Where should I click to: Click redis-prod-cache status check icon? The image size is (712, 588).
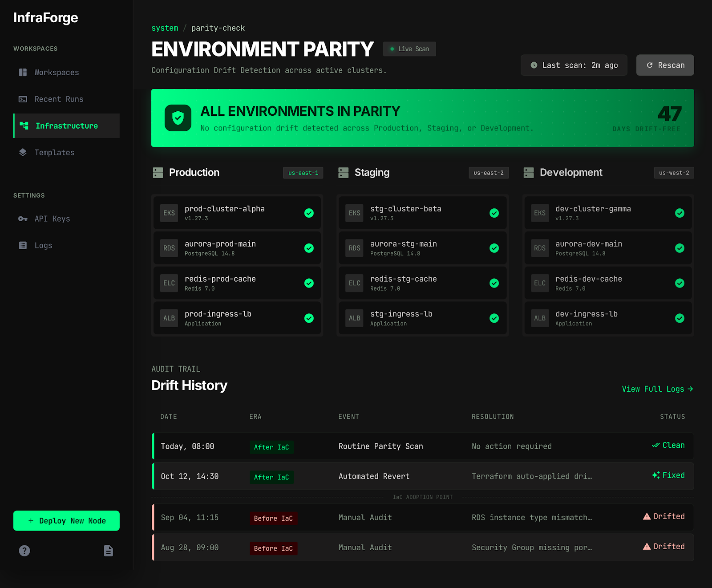pos(309,283)
